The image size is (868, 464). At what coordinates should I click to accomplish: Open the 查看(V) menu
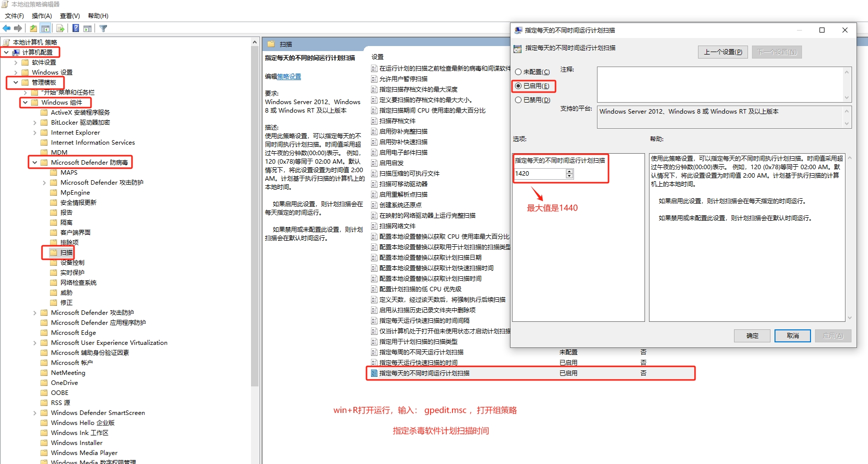coord(69,16)
